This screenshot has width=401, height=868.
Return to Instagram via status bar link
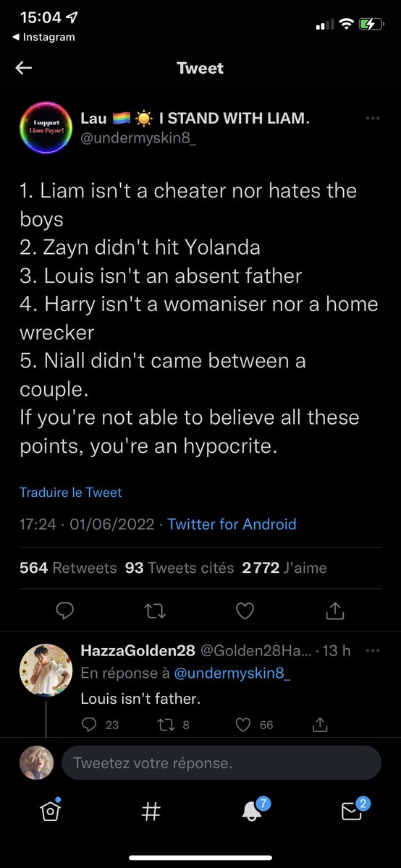coord(44,37)
